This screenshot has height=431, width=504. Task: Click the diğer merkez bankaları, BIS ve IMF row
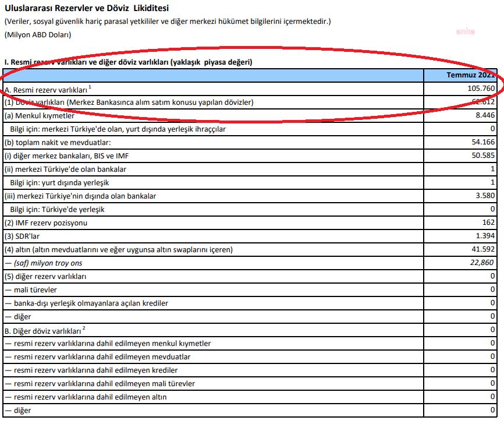coord(67,156)
